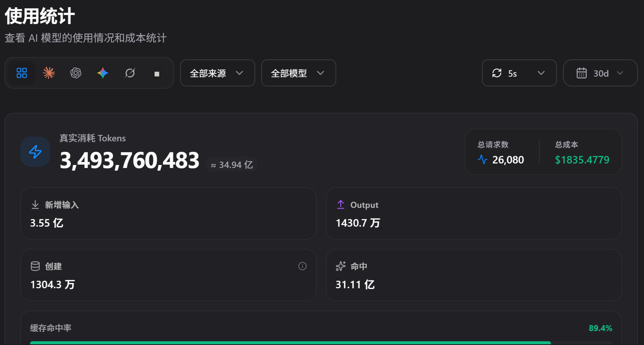Click the token total 3,493,760,483

(129, 160)
